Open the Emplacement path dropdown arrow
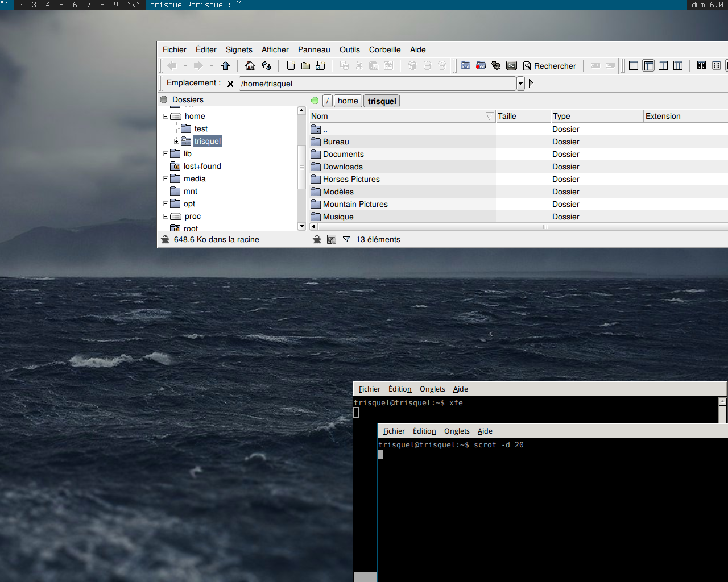The image size is (728, 582). pos(520,83)
